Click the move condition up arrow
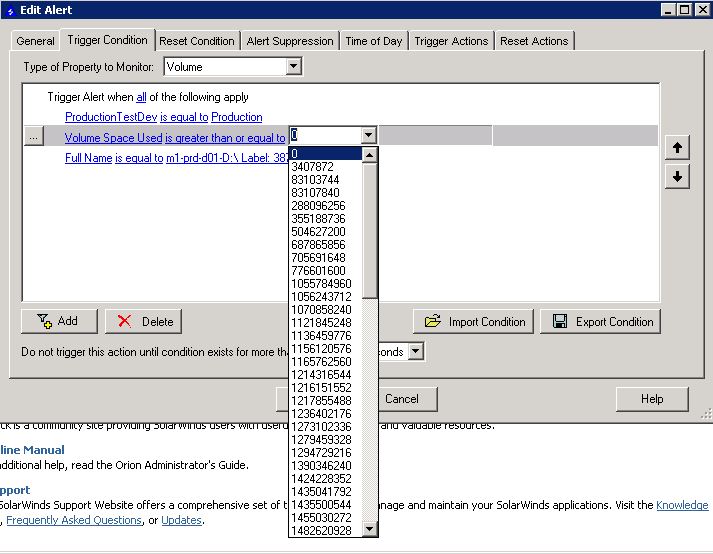Viewport: 713px width, 554px height. point(677,148)
